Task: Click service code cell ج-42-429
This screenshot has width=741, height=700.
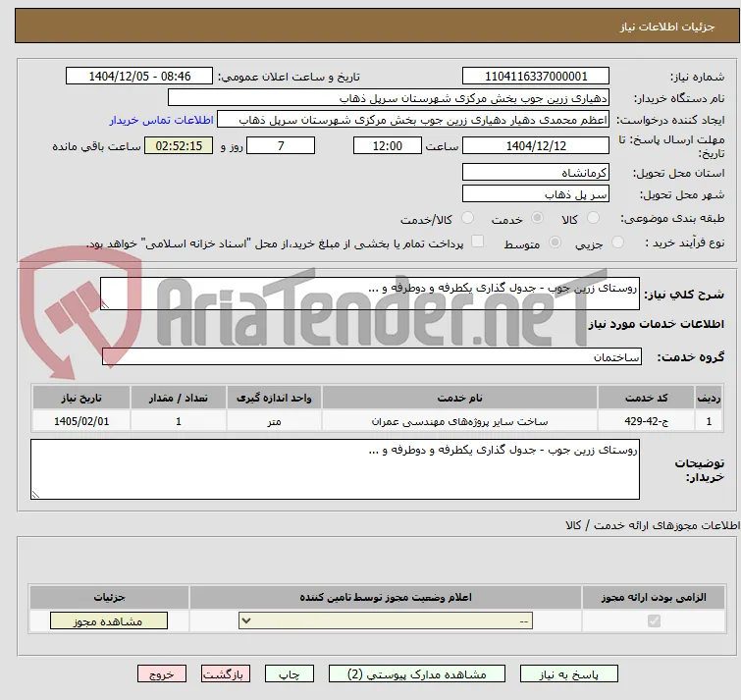Action: (646, 421)
